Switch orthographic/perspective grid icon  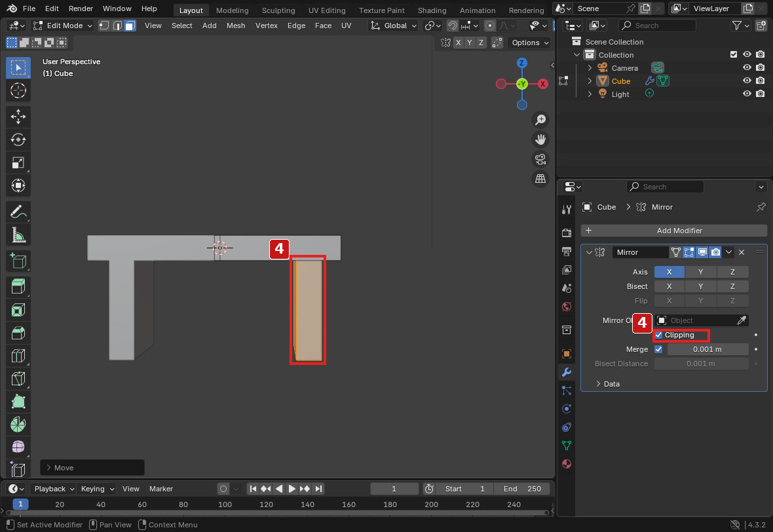coord(540,179)
